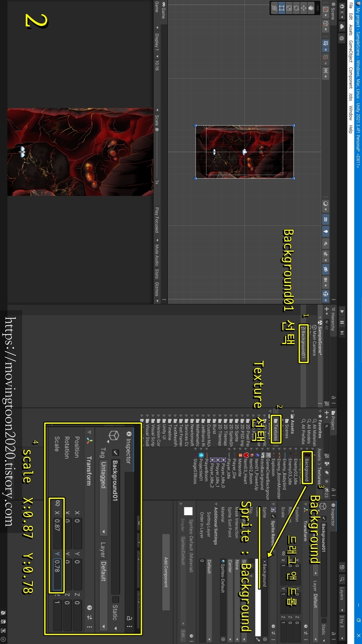362x644 pixels.
Task: Toggle hidden packages 23 button
Action: coord(326,493)
